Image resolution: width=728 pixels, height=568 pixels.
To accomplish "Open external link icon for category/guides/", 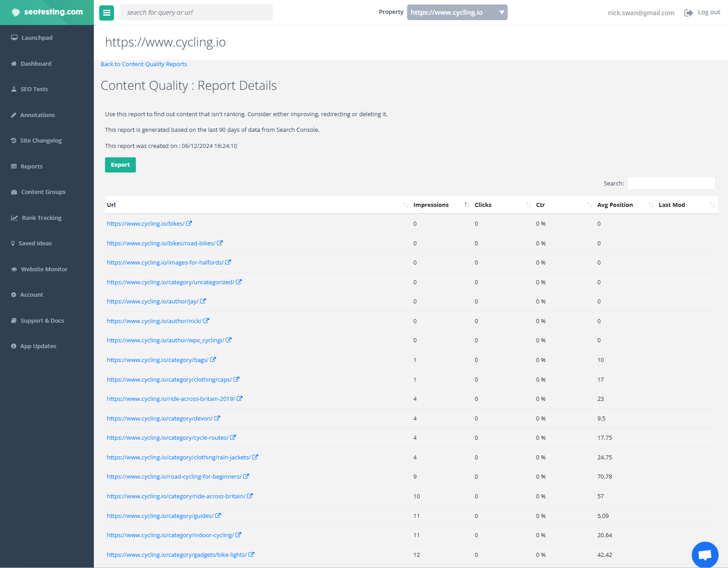I will pos(218,516).
